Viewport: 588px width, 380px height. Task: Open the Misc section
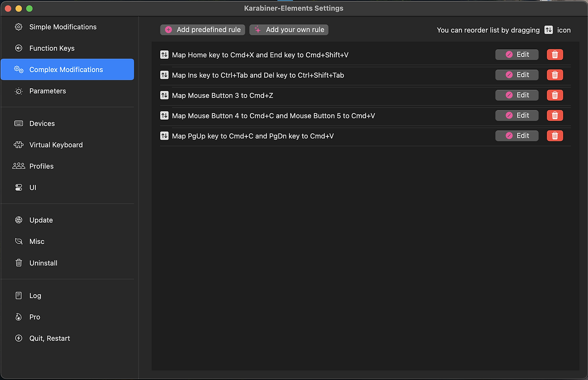(x=68, y=241)
